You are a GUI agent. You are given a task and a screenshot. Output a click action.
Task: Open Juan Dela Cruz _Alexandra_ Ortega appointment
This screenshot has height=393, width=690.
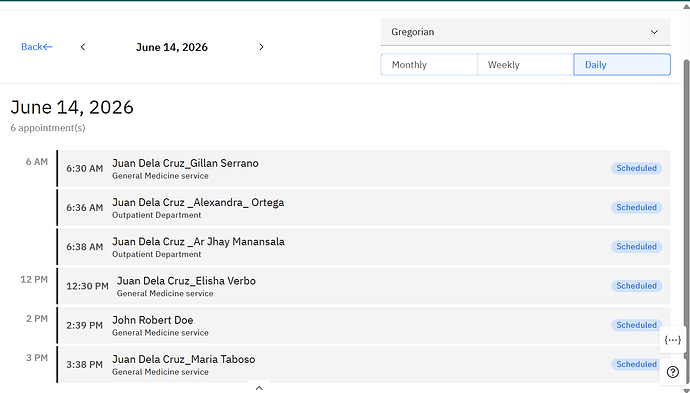coord(364,208)
